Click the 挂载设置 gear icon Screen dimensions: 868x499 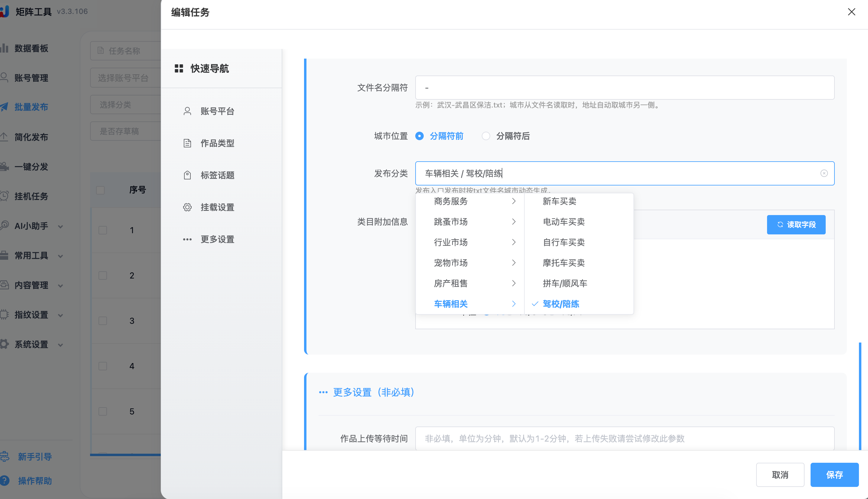click(x=187, y=207)
